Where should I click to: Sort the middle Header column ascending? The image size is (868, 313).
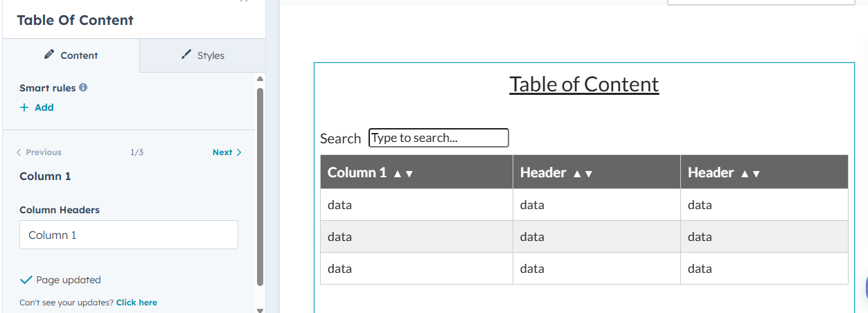pos(576,174)
